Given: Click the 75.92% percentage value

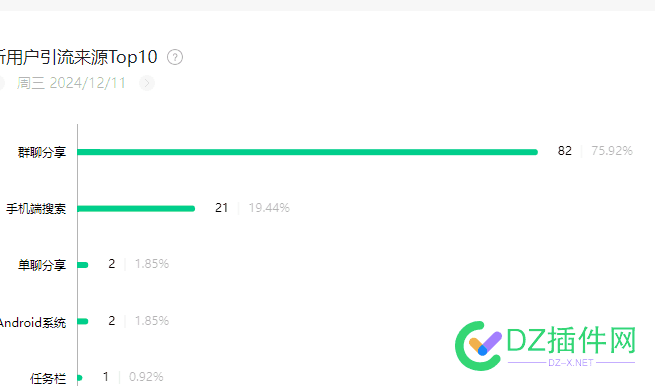Looking at the screenshot, I should (x=612, y=151).
